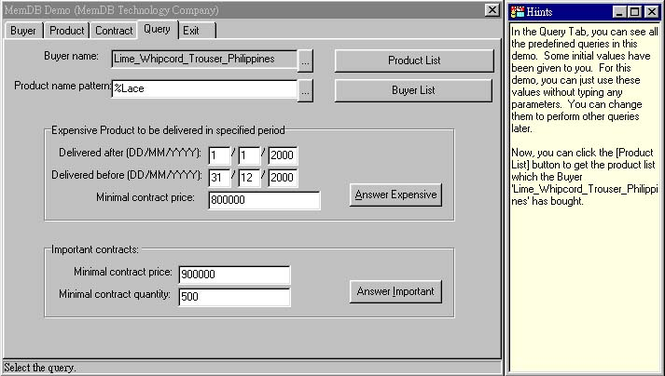Click the Hints window title icon
Screen dimensions: 665x376
[x=517, y=12]
